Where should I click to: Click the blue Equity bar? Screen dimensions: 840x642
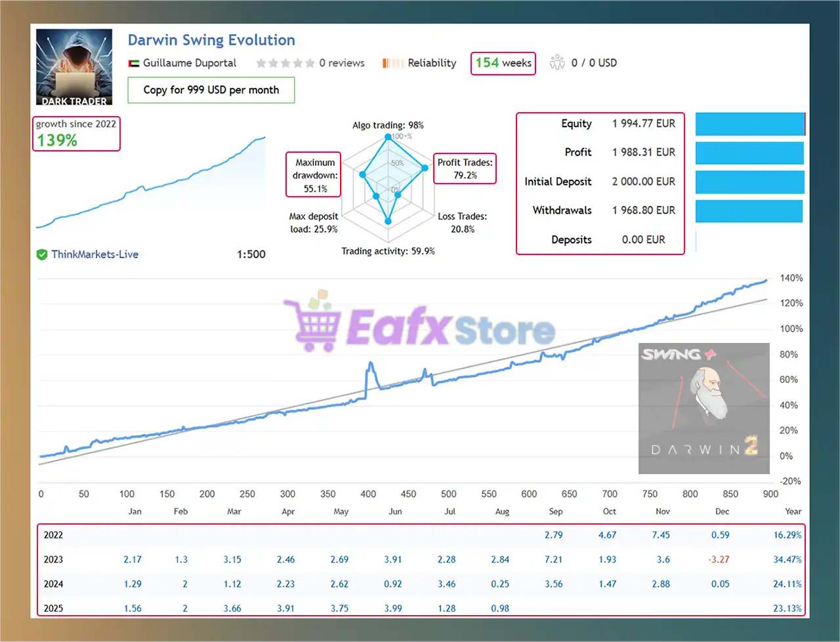click(750, 124)
